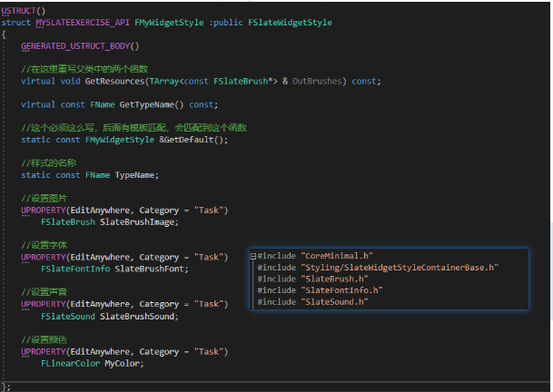Screen dimensions: 553x392
Task: Click the include "Styling/SlateWidgetStyleContainerBase.h"
Action: 378,268
